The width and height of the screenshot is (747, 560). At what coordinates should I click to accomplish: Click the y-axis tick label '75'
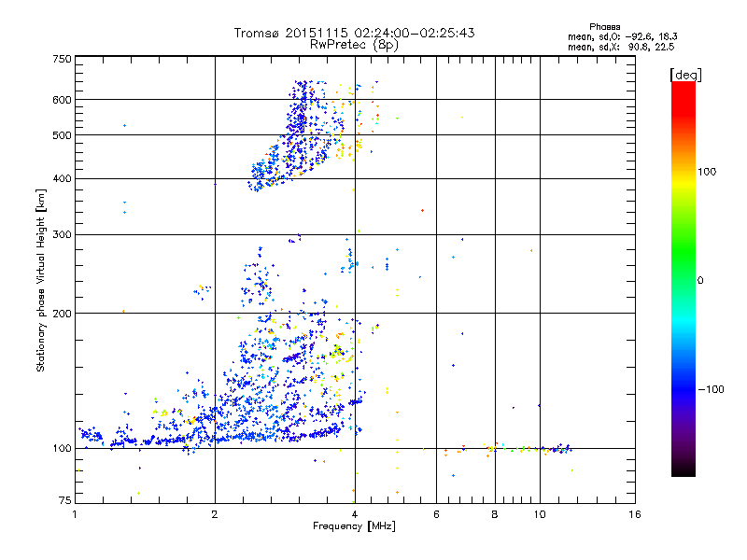[x=65, y=500]
